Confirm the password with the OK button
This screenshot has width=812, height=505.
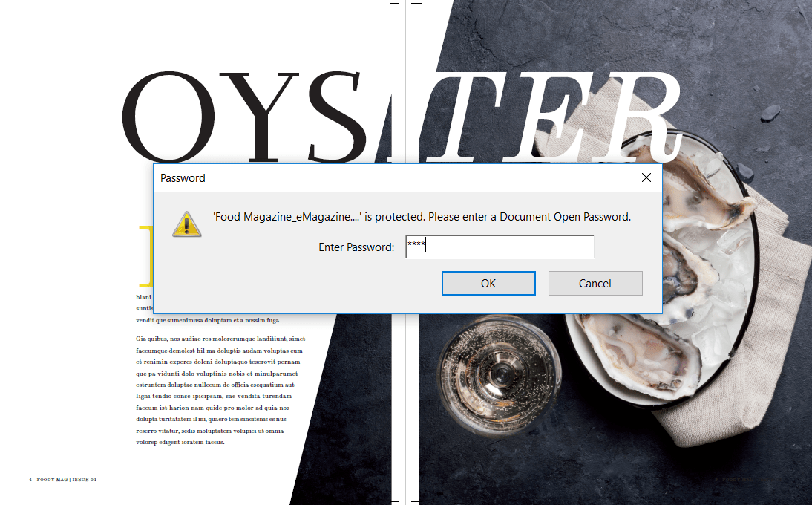[x=488, y=283]
